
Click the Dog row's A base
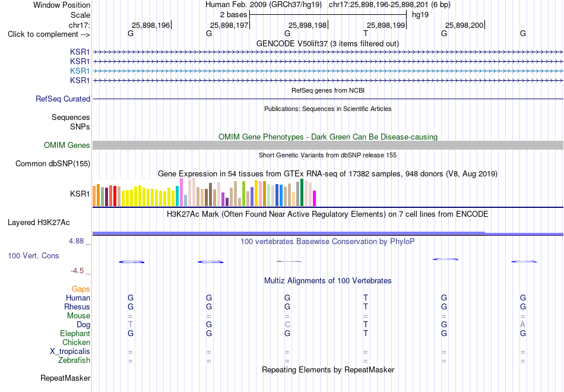[522, 325]
